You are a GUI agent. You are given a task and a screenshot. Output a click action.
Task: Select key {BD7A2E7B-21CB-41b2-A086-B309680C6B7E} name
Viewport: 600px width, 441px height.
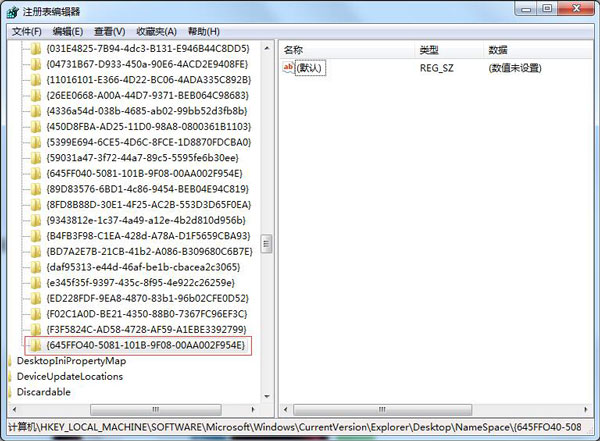[x=149, y=252]
